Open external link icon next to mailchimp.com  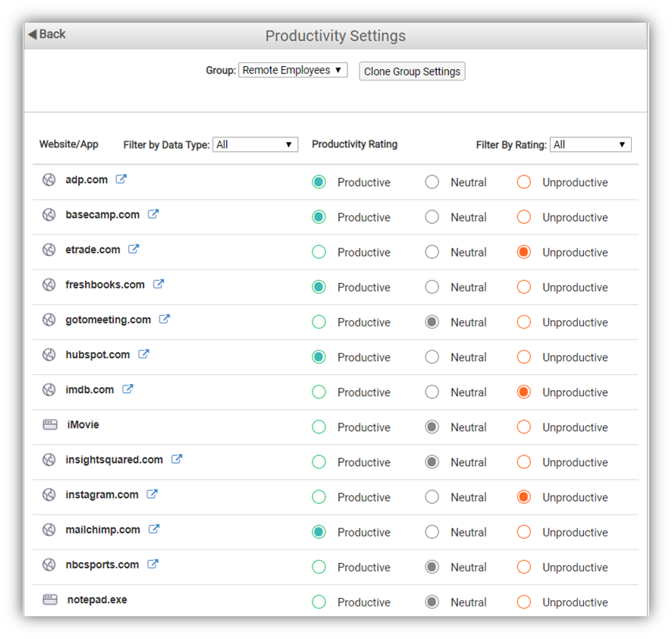(154, 529)
